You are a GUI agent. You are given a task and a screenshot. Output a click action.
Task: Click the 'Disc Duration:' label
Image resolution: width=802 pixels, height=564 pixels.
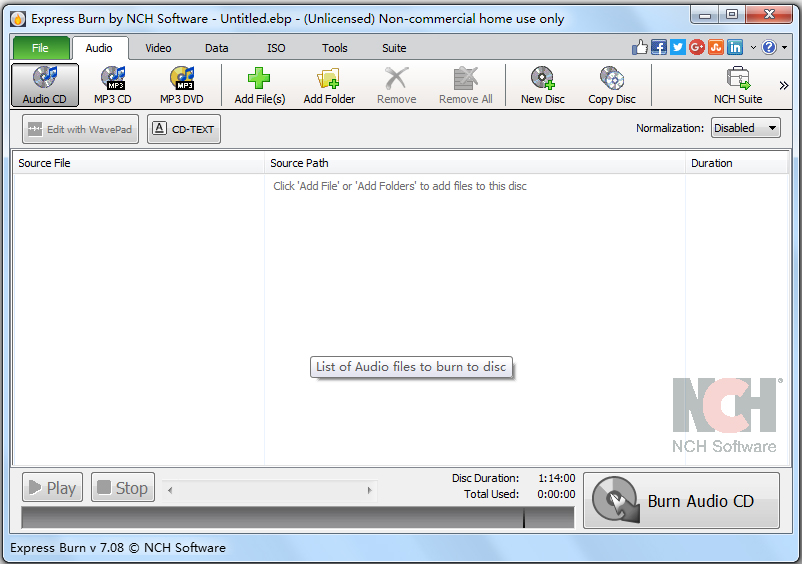point(485,478)
